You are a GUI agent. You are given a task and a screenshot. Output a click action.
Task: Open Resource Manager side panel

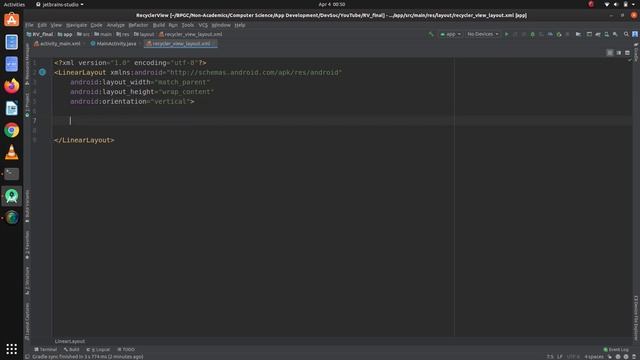(27, 63)
